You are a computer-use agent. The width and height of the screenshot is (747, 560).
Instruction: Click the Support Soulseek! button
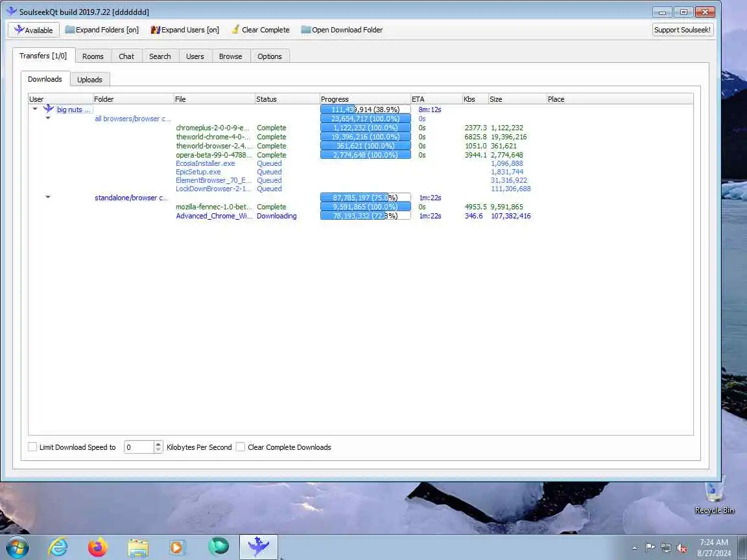click(682, 30)
